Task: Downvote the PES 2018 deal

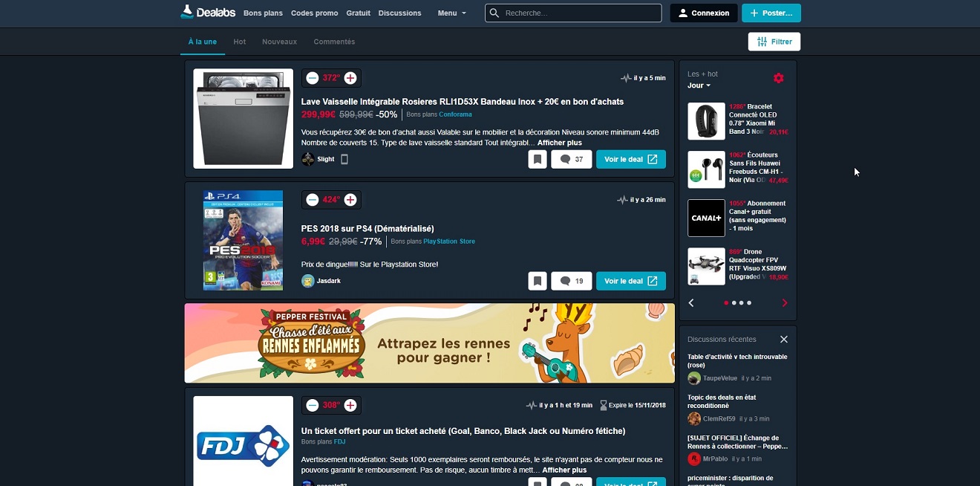Action: point(313,199)
